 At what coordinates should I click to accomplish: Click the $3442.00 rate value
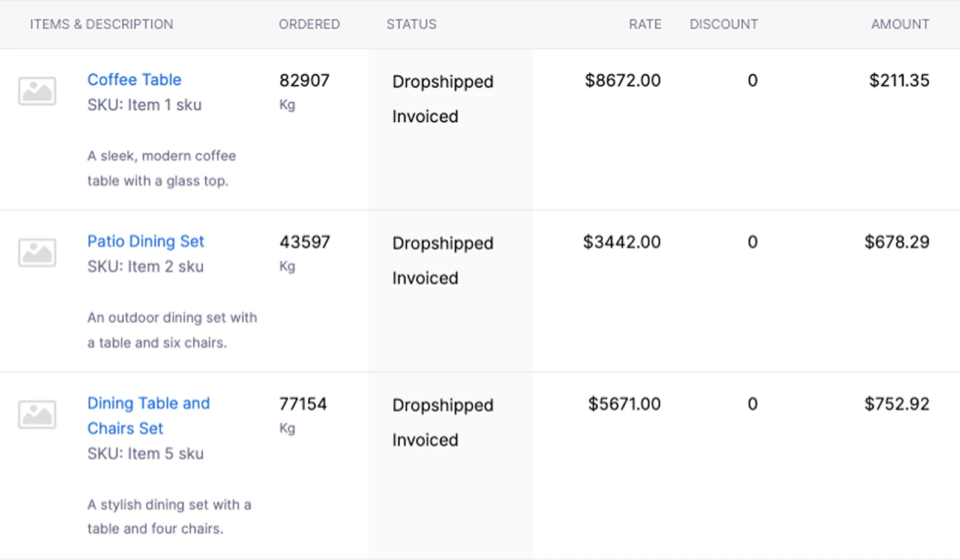tap(622, 242)
